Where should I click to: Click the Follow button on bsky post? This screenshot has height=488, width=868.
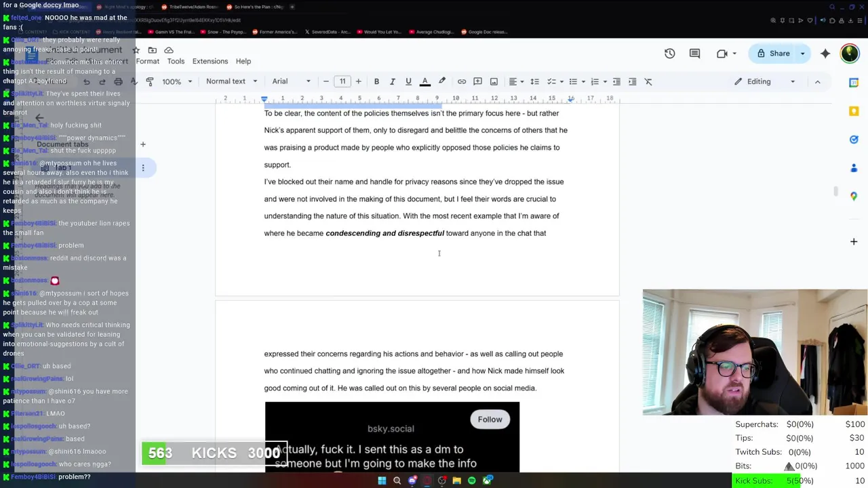click(x=490, y=420)
